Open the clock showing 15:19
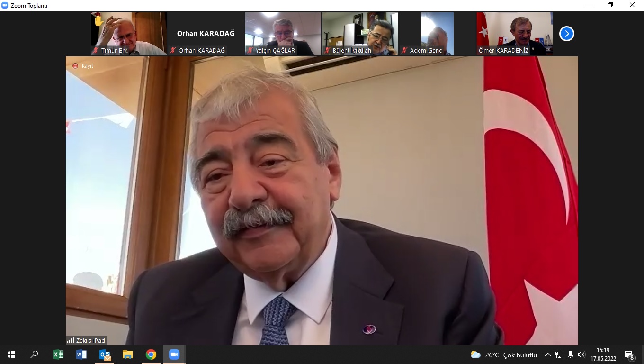Screen dimensions: 644x364 [603, 355]
